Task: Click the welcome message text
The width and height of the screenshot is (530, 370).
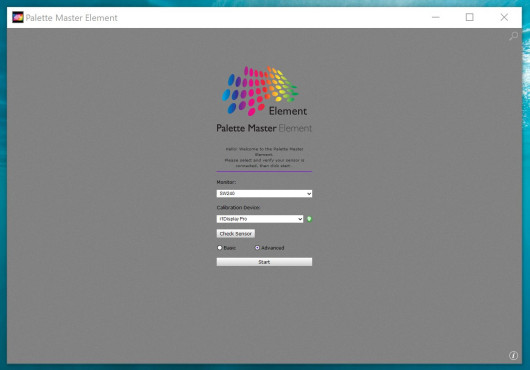Action: [x=264, y=157]
